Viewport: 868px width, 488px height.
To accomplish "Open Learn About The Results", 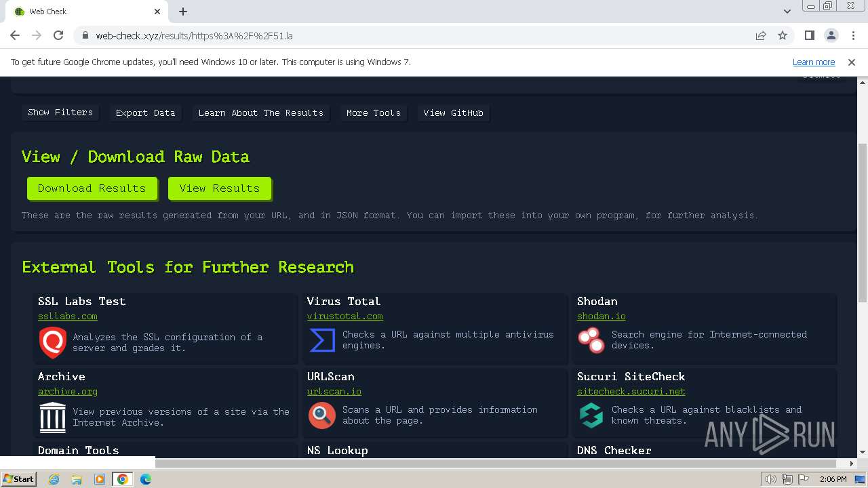I will coord(261,113).
